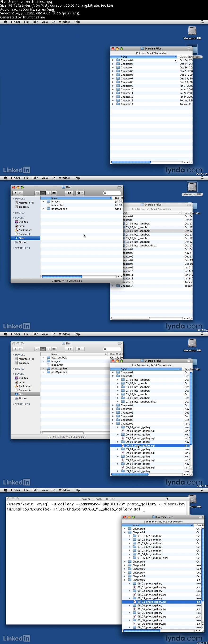Expand the Chapter05 folder triangle, 00:00:34 frame
The height and width of the screenshot is (644, 208).
[113, 71]
